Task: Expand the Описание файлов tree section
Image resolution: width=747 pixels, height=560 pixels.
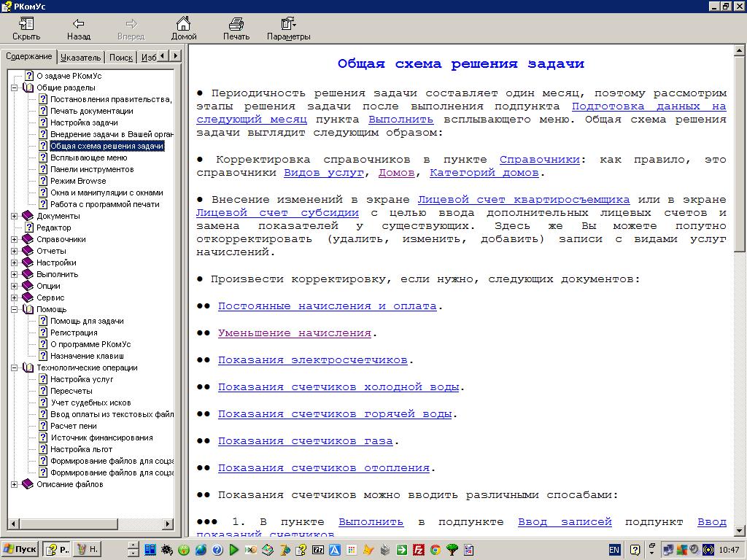Action: [x=15, y=484]
